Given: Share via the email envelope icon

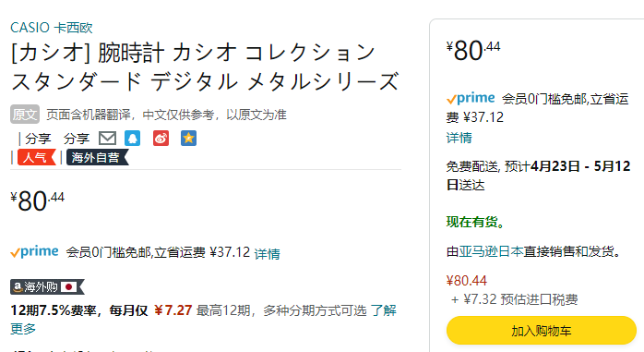Looking at the screenshot, I should pyautogui.click(x=108, y=139).
